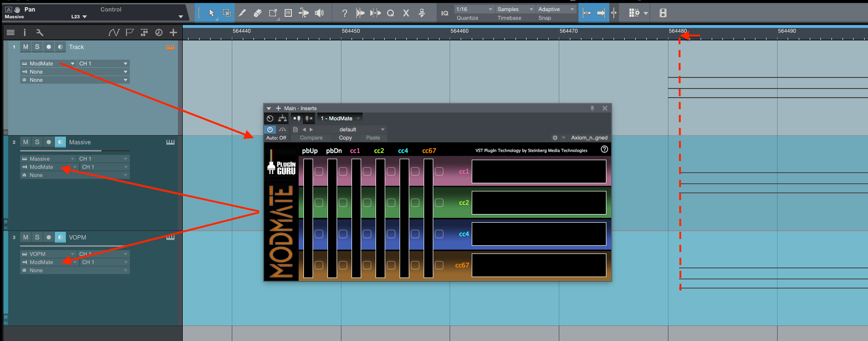Open plugin window gear settings icon
This screenshot has width=868, height=341.
(x=555, y=138)
